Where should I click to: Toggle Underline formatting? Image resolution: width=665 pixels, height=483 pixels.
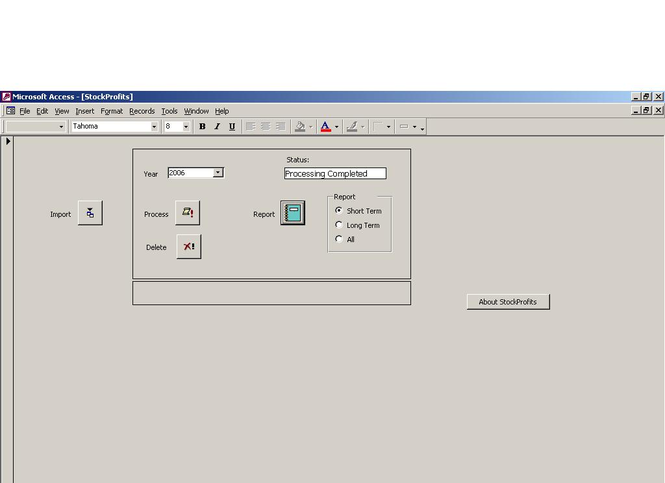[232, 126]
